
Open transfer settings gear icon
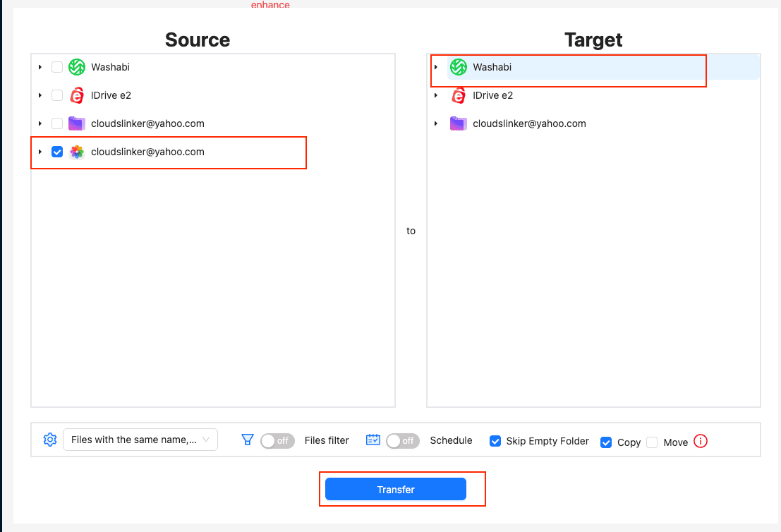pos(49,440)
